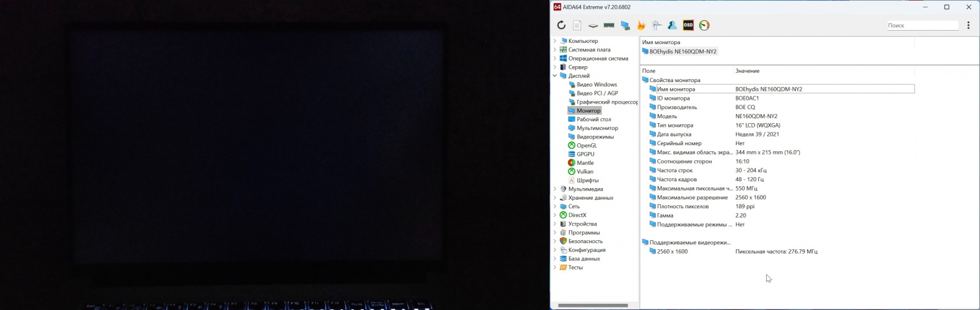The image size is (980, 310).
Task: Select the Дата выпуска row
Action: [x=782, y=134]
